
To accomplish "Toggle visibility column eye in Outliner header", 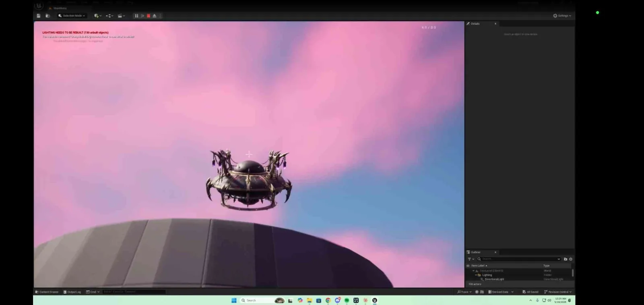I will coord(468,266).
